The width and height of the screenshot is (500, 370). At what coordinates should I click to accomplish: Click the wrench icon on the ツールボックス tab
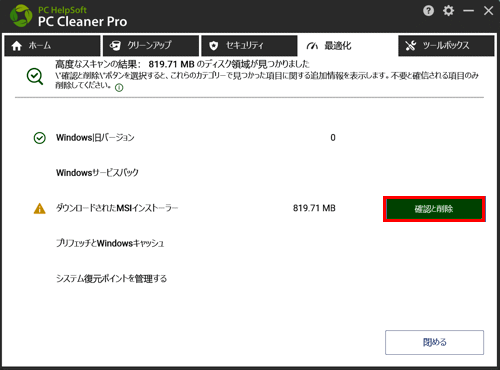[411, 46]
